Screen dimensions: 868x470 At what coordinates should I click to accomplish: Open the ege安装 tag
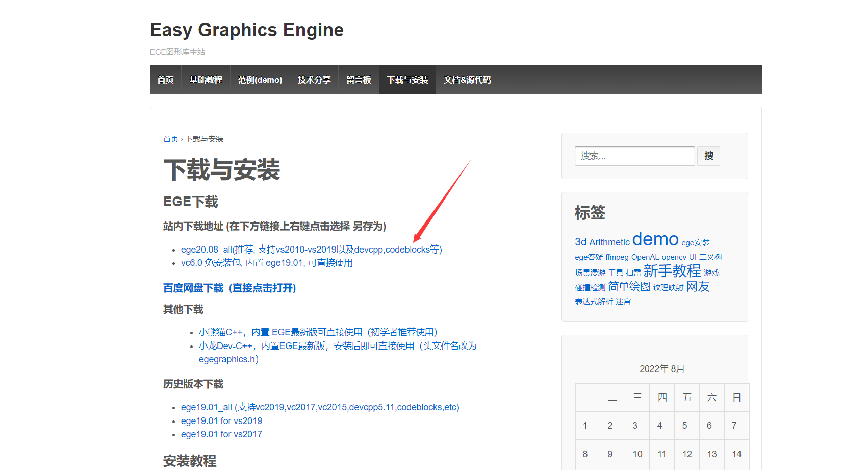pos(695,243)
